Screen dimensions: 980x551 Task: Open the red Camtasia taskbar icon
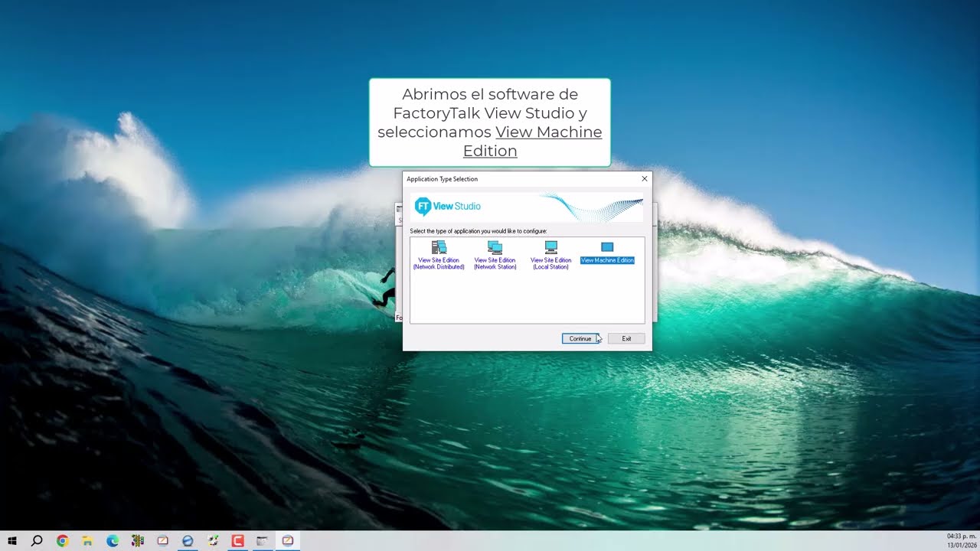click(x=237, y=540)
